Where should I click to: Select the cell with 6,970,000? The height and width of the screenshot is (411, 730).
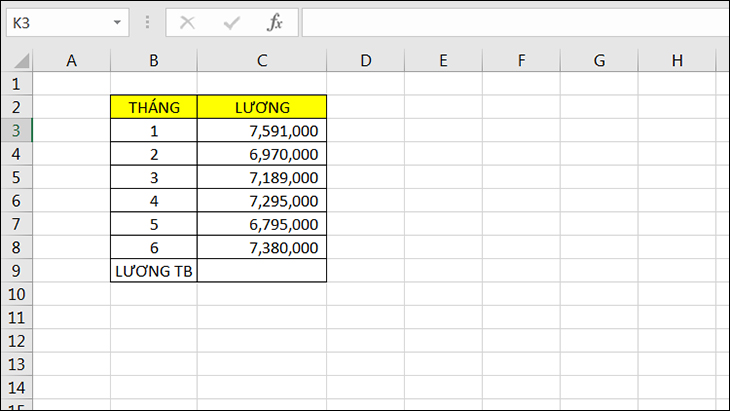(262, 154)
